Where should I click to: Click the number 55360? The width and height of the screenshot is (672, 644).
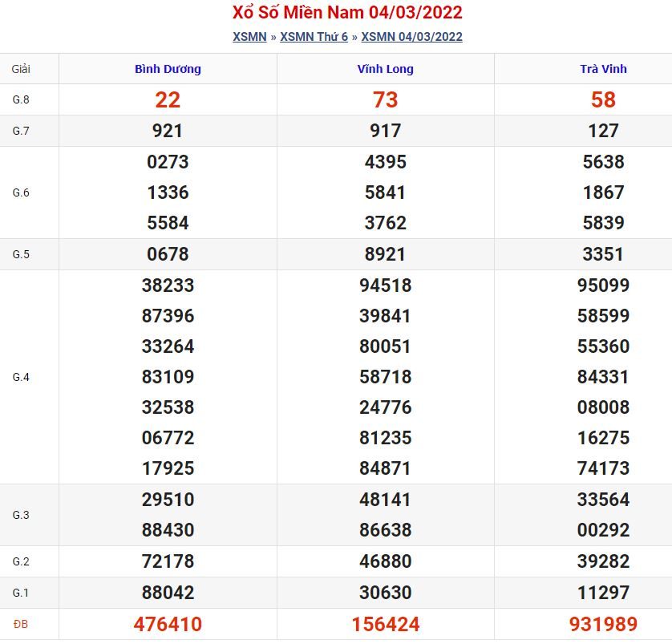coord(603,346)
